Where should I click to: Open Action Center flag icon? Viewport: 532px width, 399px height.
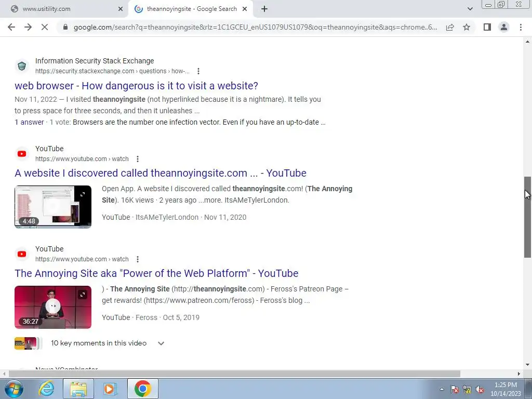point(455,389)
